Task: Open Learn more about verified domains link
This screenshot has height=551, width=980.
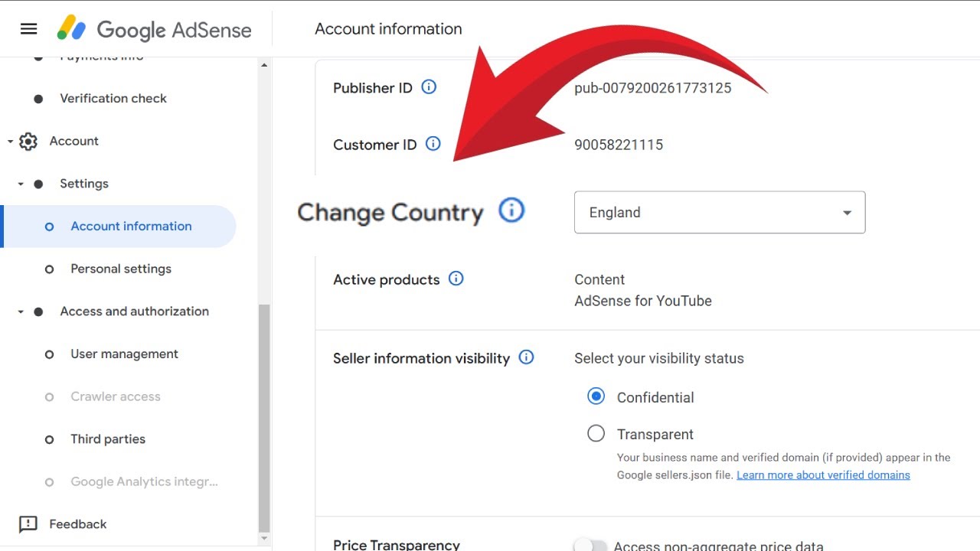Action: point(823,474)
